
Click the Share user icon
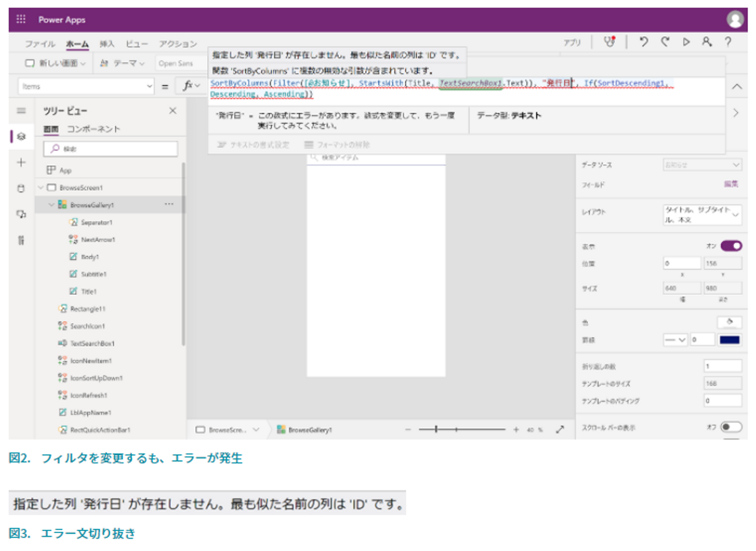tap(707, 42)
